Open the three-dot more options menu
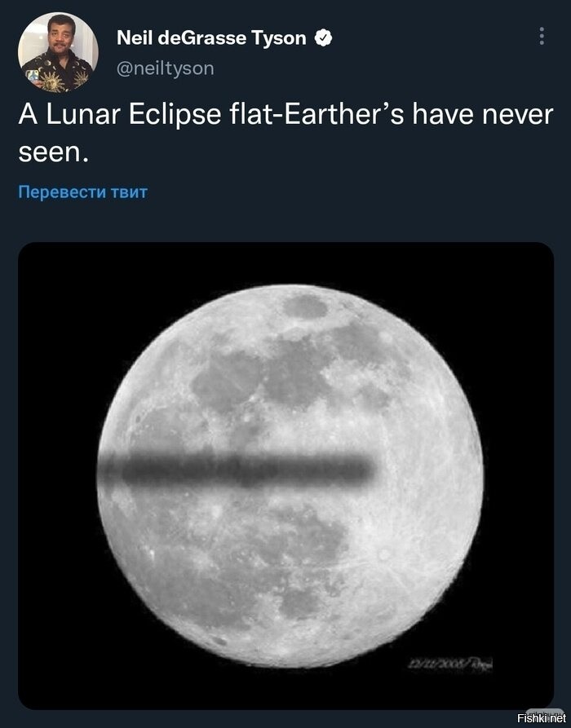This screenshot has height=728, width=571. 542,38
